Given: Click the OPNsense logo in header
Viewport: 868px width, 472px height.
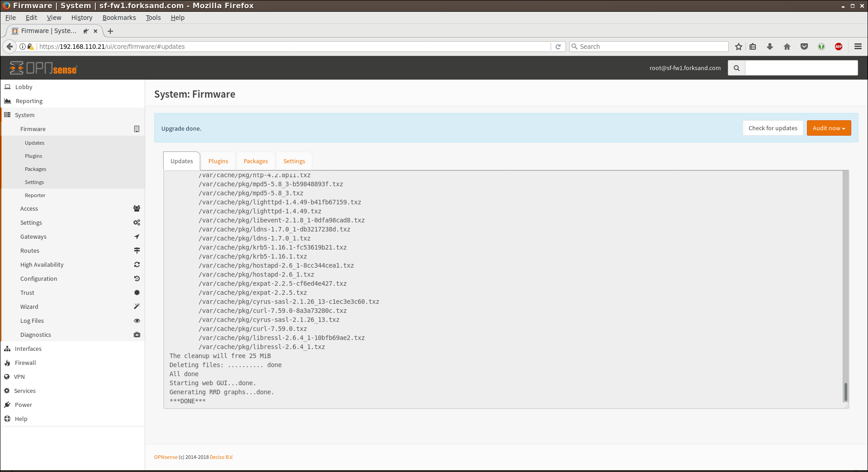Looking at the screenshot, I should pos(43,68).
